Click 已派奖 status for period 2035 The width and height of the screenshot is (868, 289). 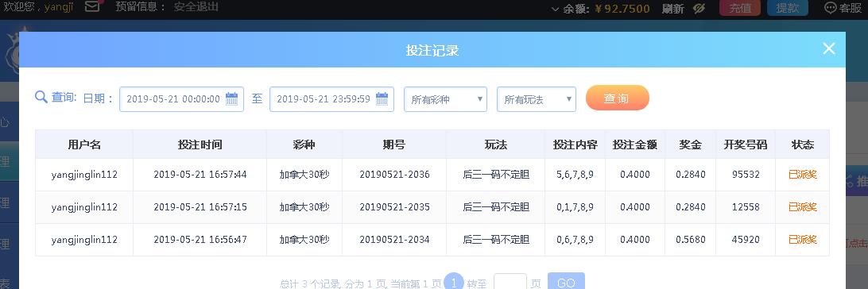pyautogui.click(x=803, y=207)
